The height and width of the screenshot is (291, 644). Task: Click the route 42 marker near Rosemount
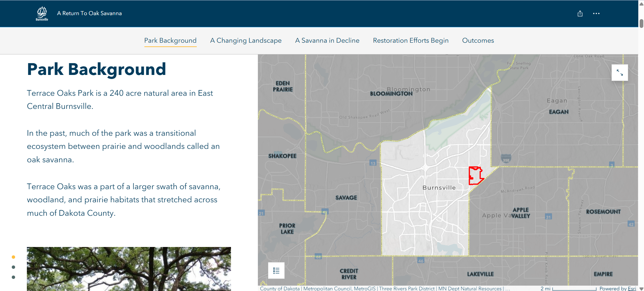click(x=631, y=224)
